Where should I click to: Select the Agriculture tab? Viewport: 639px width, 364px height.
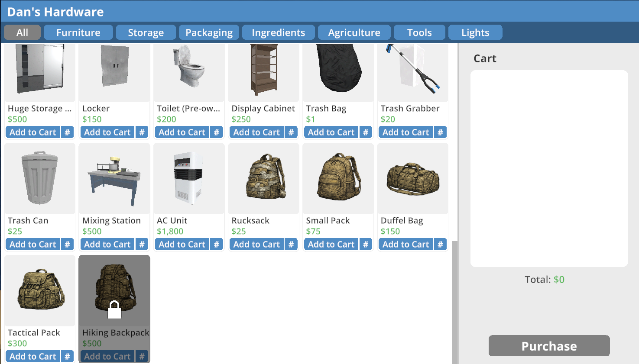point(354,32)
